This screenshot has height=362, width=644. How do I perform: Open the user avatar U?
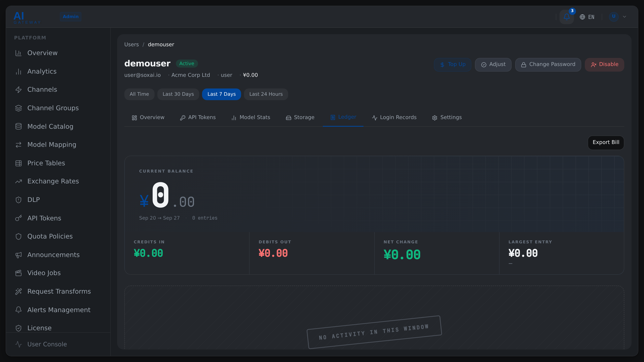(x=613, y=16)
